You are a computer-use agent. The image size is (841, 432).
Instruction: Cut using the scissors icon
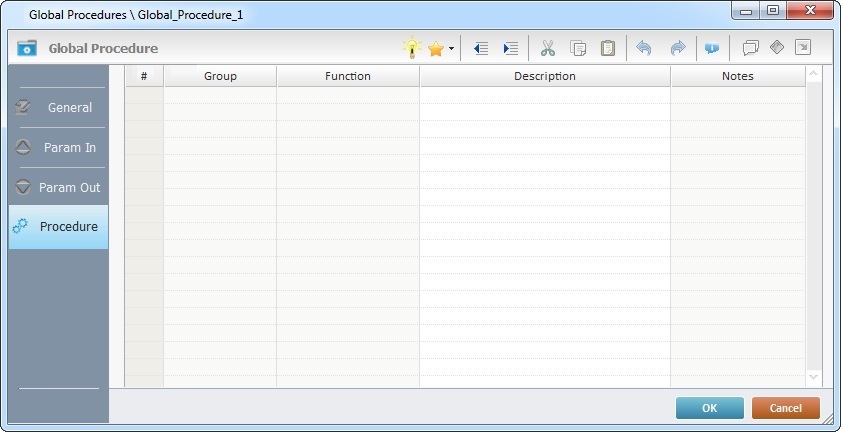pyautogui.click(x=547, y=48)
